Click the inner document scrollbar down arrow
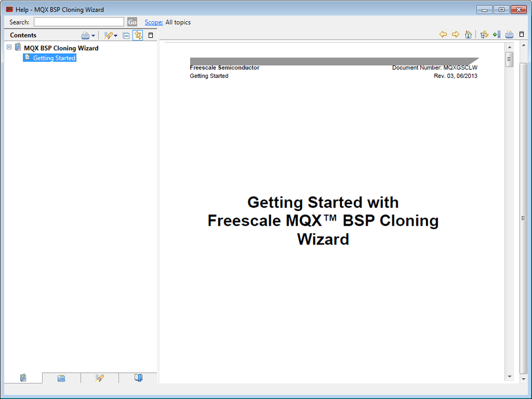This screenshot has height=399, width=532. [509, 377]
